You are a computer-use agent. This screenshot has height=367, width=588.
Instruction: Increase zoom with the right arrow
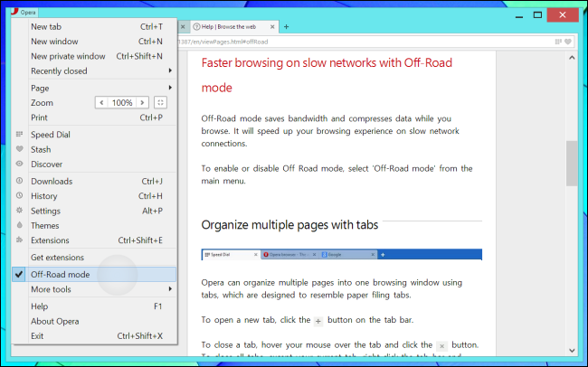tap(142, 102)
